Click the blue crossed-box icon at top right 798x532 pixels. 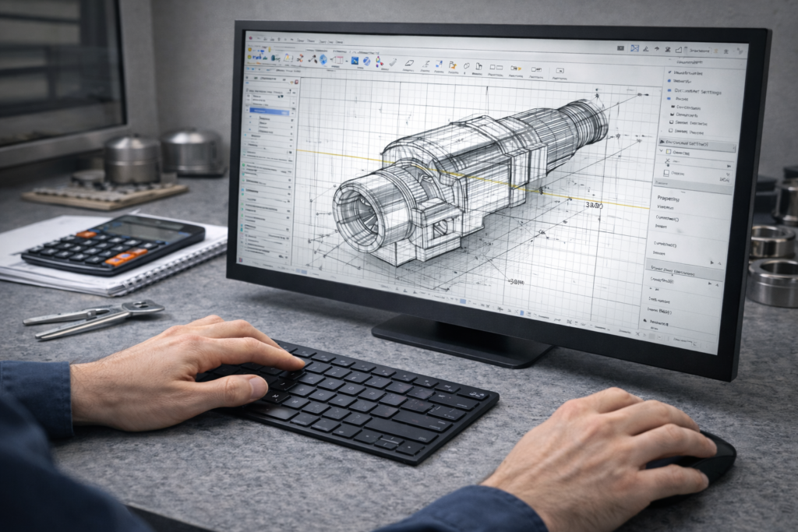tap(635, 48)
